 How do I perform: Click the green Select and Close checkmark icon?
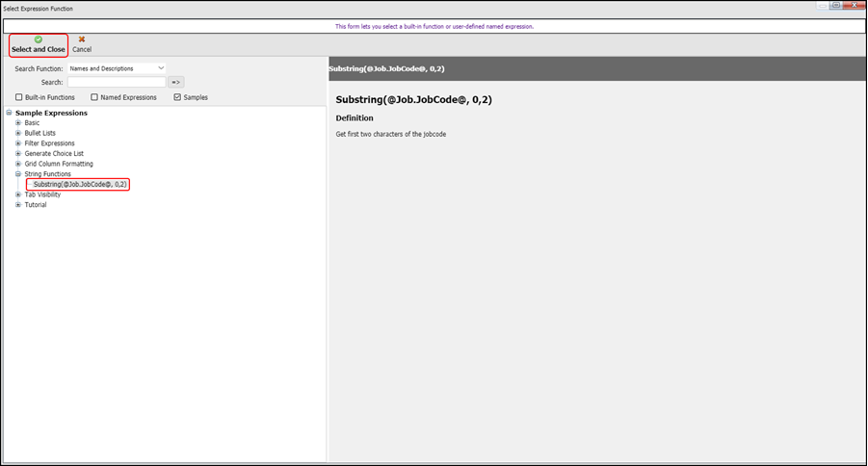pos(38,39)
